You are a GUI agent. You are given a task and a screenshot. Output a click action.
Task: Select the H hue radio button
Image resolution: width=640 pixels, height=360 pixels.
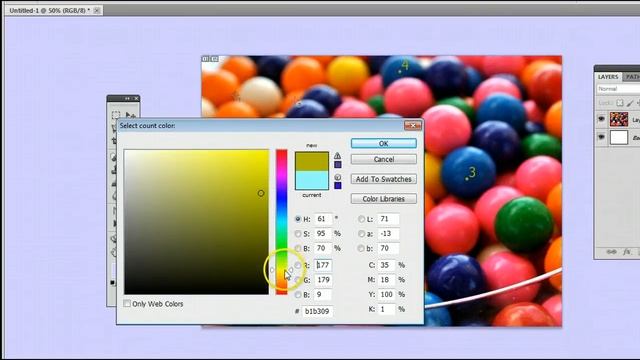pos(298,219)
